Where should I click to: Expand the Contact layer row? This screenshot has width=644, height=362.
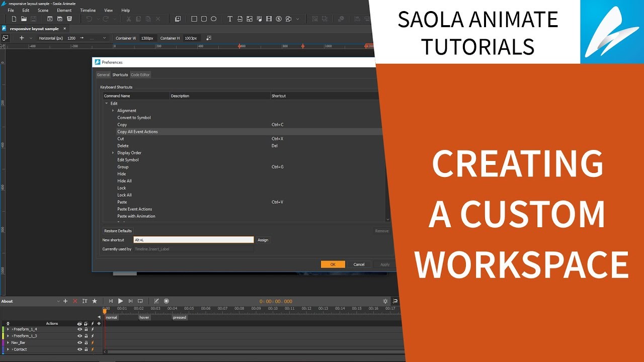[8, 349]
